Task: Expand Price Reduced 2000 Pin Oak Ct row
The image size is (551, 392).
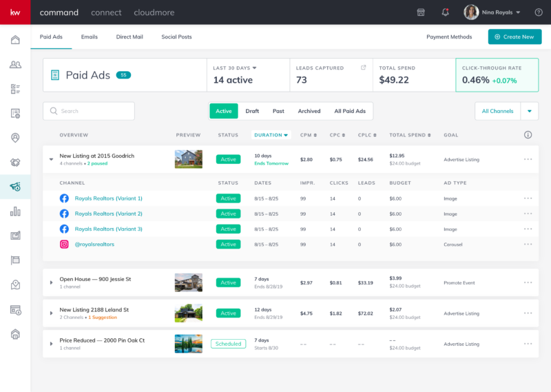Action: click(51, 344)
